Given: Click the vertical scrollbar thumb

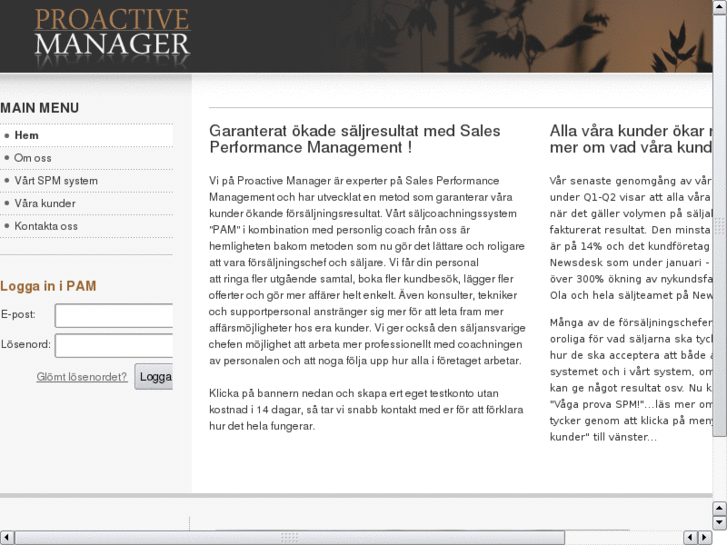Looking at the screenshot, I should click(720, 225).
